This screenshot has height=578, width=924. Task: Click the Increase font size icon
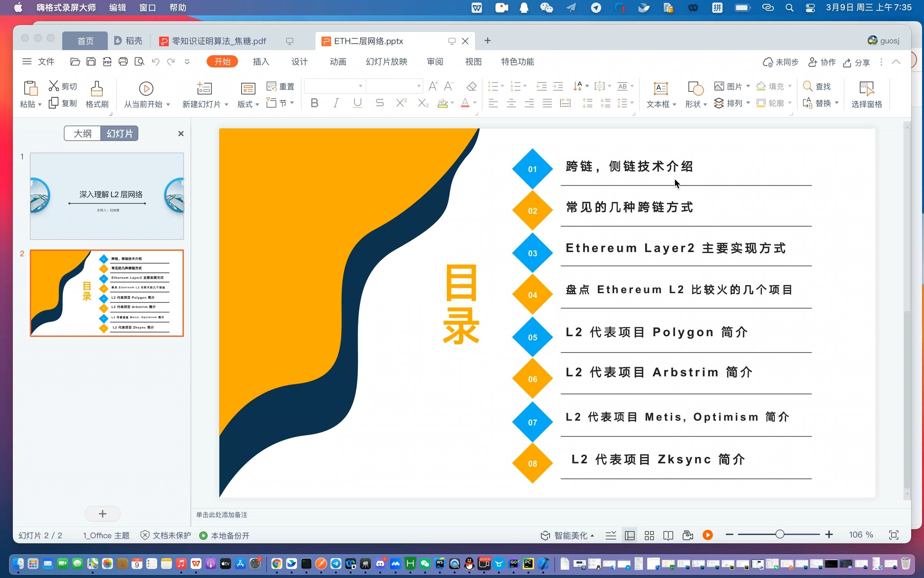433,86
